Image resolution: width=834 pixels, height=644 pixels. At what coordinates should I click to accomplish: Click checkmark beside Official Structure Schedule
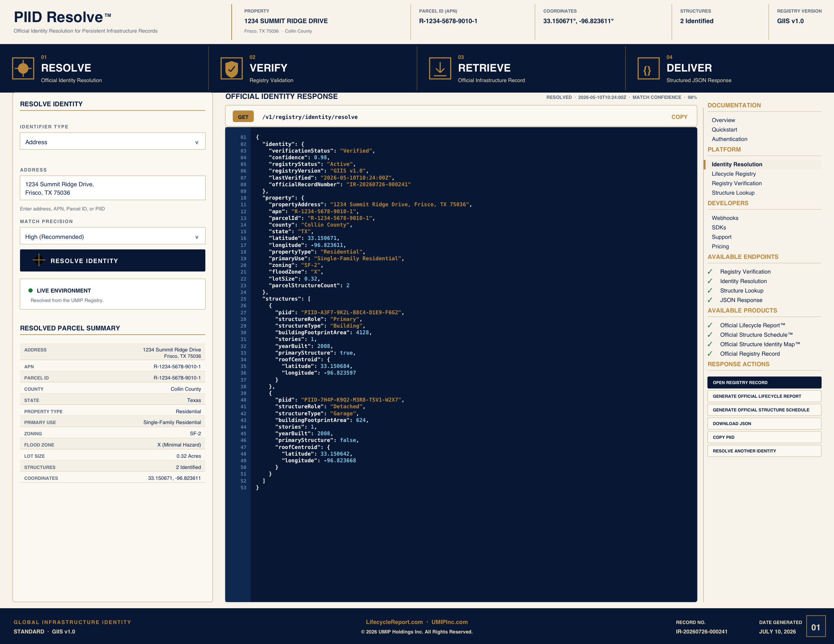710,335
